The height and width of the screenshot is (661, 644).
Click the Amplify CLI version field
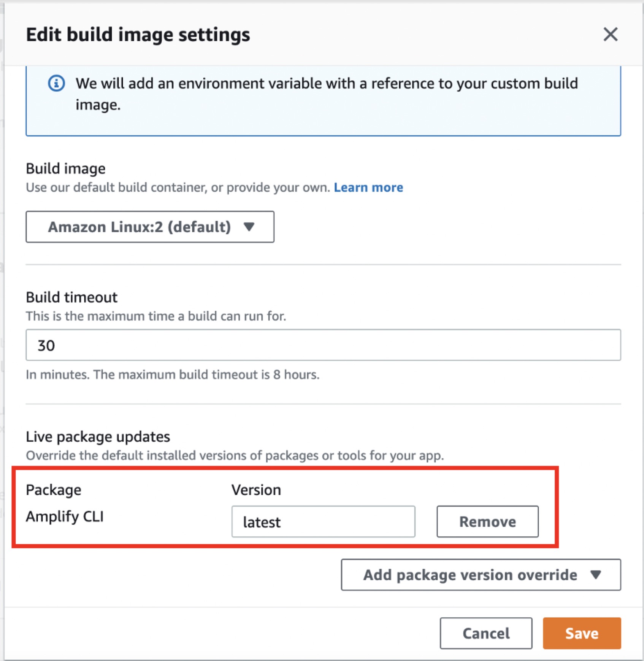tap(323, 522)
